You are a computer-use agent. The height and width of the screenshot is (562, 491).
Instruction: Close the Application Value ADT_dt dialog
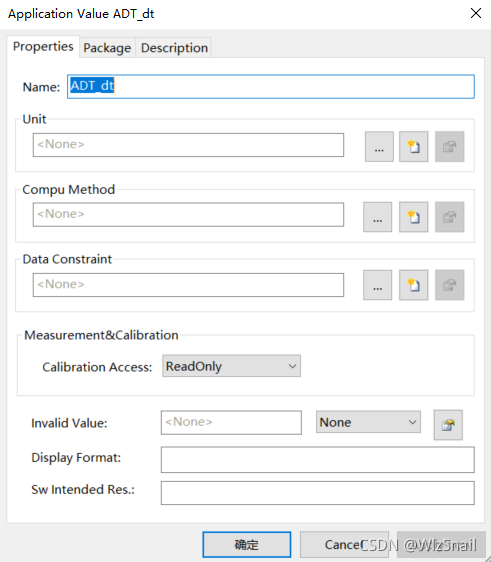tap(476, 13)
